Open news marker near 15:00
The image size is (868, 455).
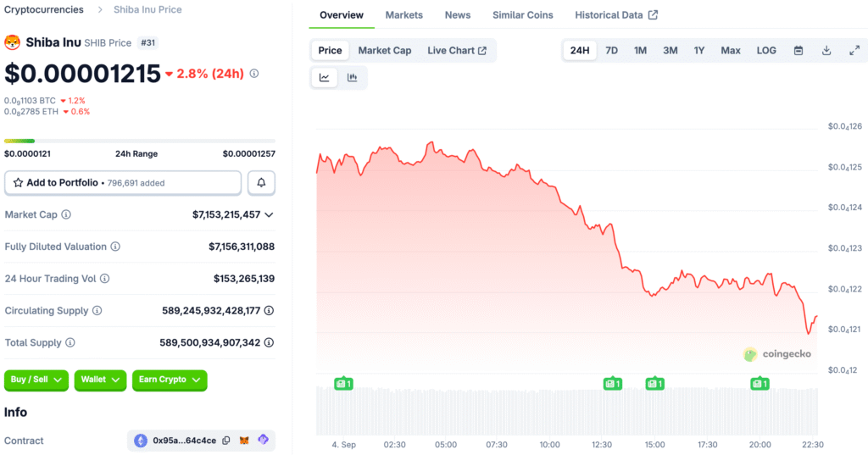[x=655, y=384]
